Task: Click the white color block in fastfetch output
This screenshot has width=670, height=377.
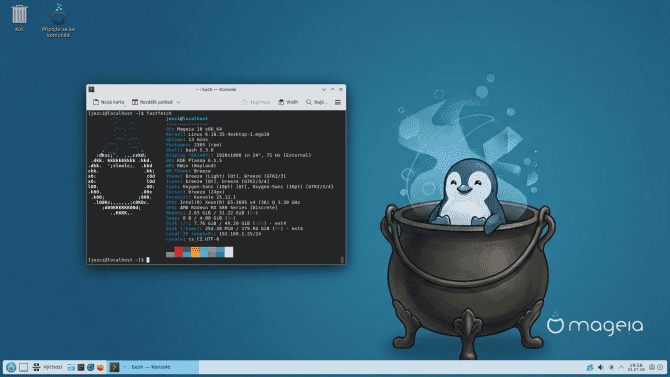Action: (229, 252)
